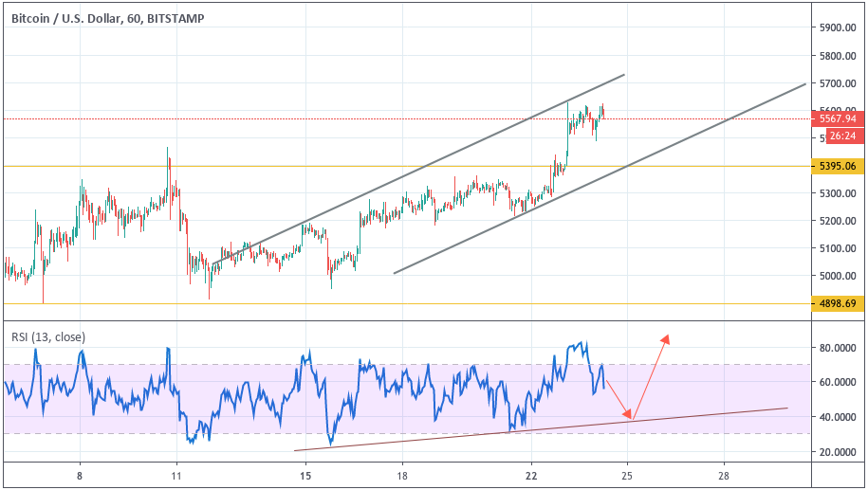
Task: Select the upper gray channel trendline
Action: 418,170
